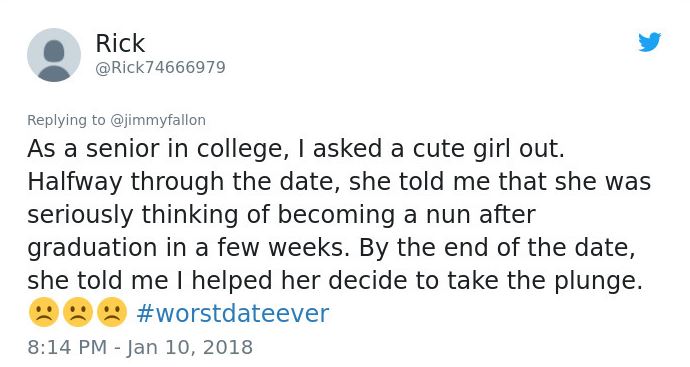Click the phrase 'graduation in a few weeks'
690x367 pixels.
pos(188,248)
